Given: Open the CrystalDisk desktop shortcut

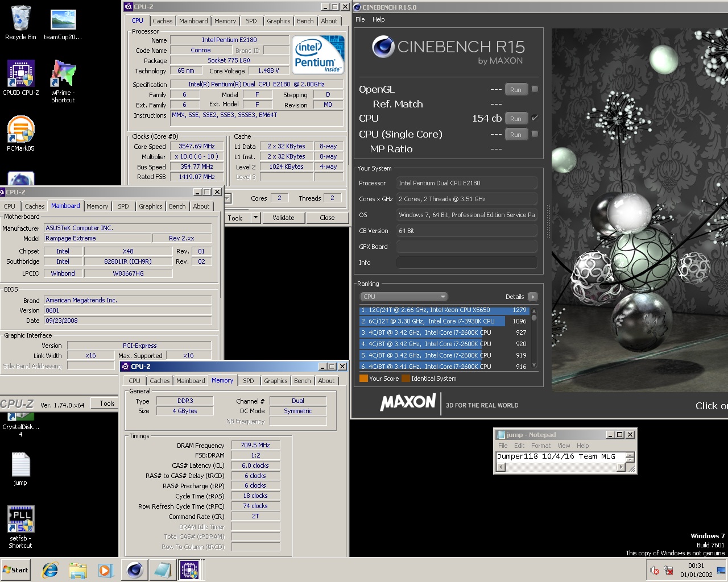Looking at the screenshot, I should (x=20, y=426).
